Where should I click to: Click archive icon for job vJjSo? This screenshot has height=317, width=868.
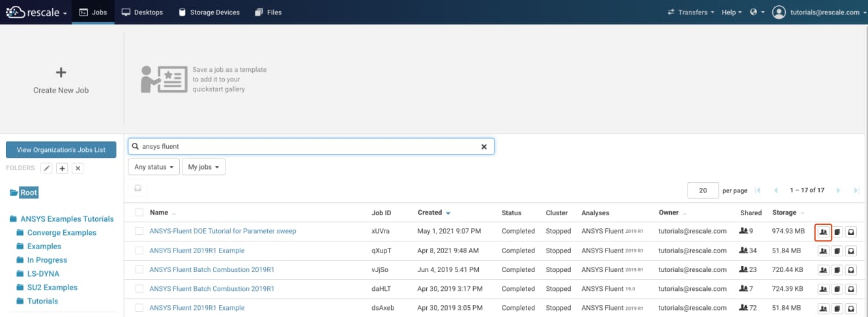[x=851, y=270]
